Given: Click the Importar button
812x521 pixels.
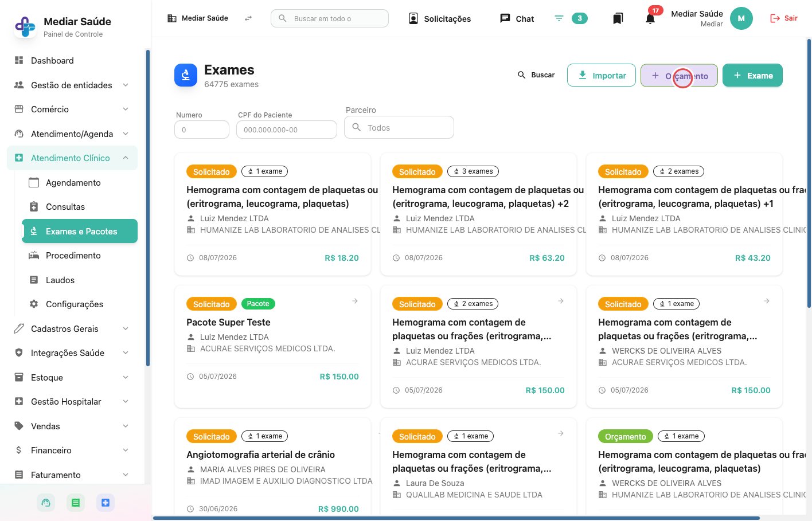Looking at the screenshot, I should (602, 75).
